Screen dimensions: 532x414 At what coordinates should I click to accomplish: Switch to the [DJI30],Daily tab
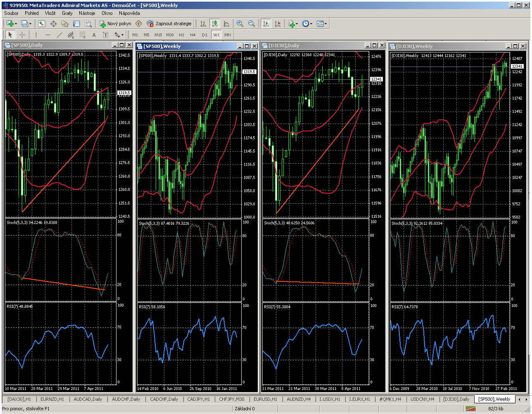point(456,399)
